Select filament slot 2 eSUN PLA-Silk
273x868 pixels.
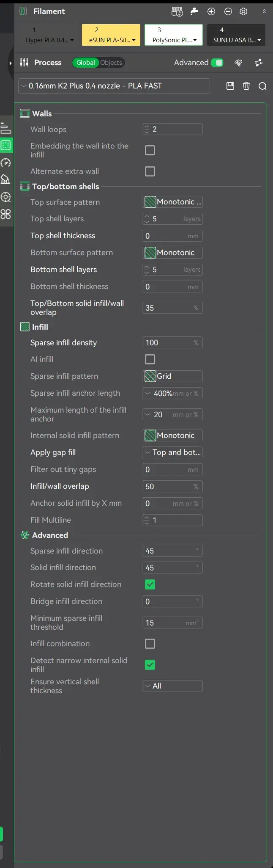[111, 35]
